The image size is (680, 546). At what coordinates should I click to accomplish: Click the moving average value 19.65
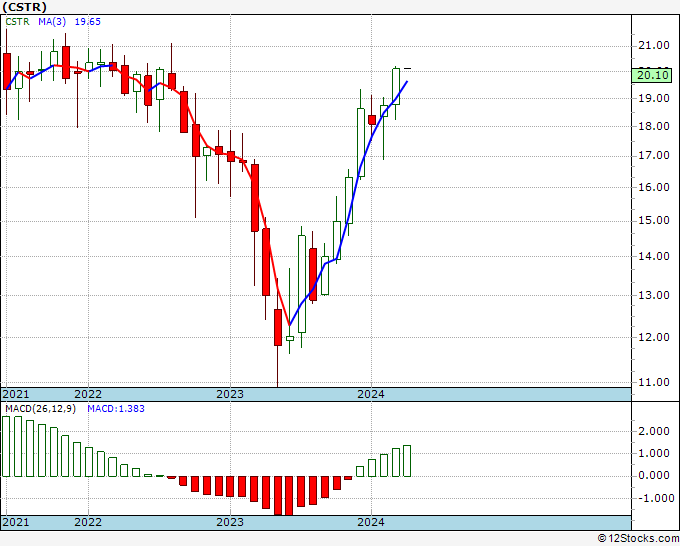[x=88, y=21]
